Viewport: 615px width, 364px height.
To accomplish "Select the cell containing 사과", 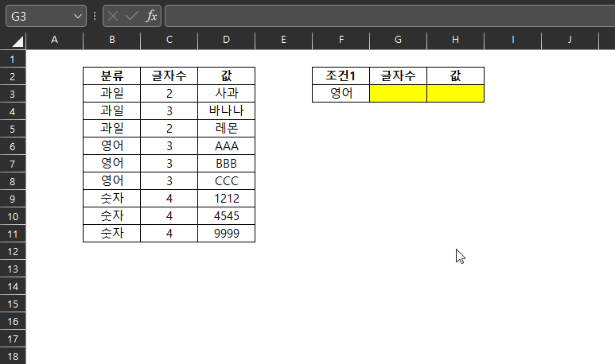I will pos(226,94).
